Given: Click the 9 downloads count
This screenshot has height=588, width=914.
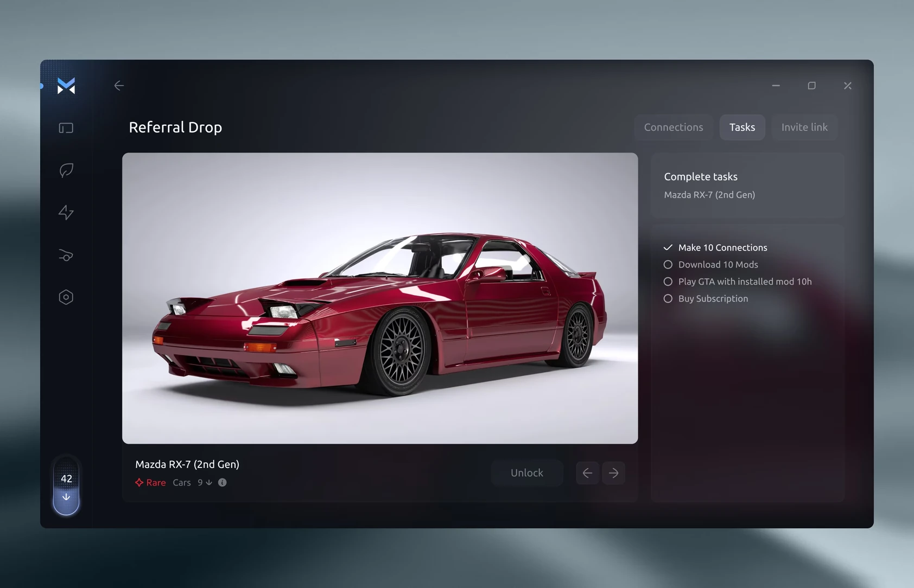Looking at the screenshot, I should coord(205,482).
